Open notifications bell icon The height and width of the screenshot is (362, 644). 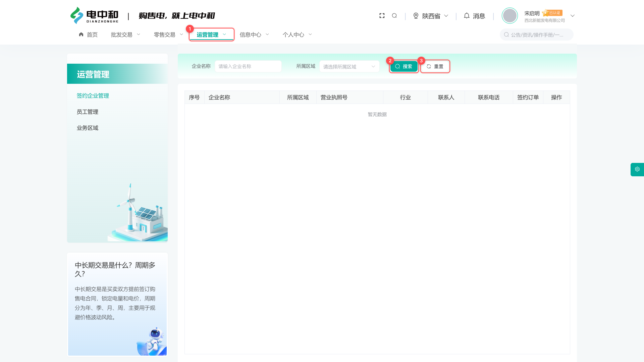tap(467, 16)
